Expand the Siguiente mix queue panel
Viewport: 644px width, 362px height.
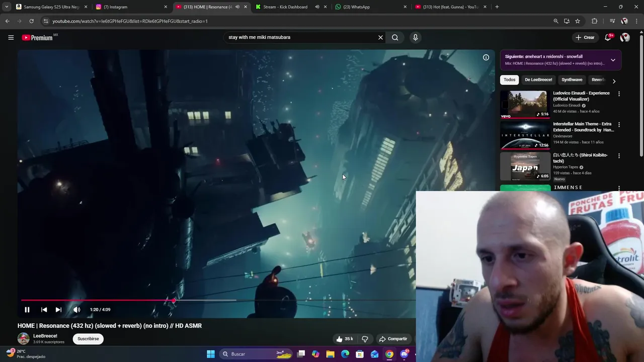613,60
